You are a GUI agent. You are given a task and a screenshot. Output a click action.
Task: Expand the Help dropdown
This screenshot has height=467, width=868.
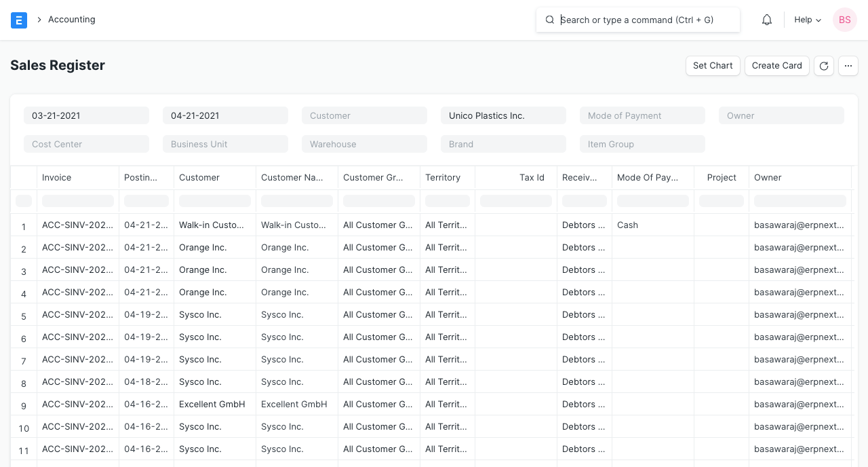[x=807, y=20]
